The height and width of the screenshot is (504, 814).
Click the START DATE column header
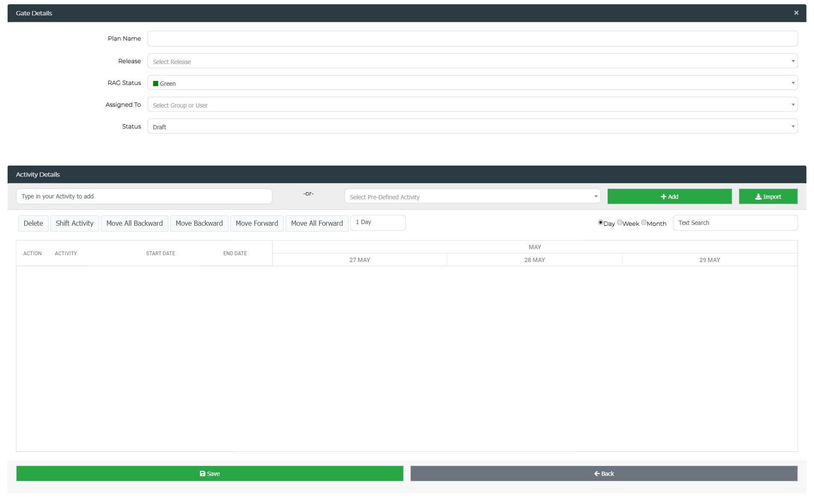pos(161,253)
